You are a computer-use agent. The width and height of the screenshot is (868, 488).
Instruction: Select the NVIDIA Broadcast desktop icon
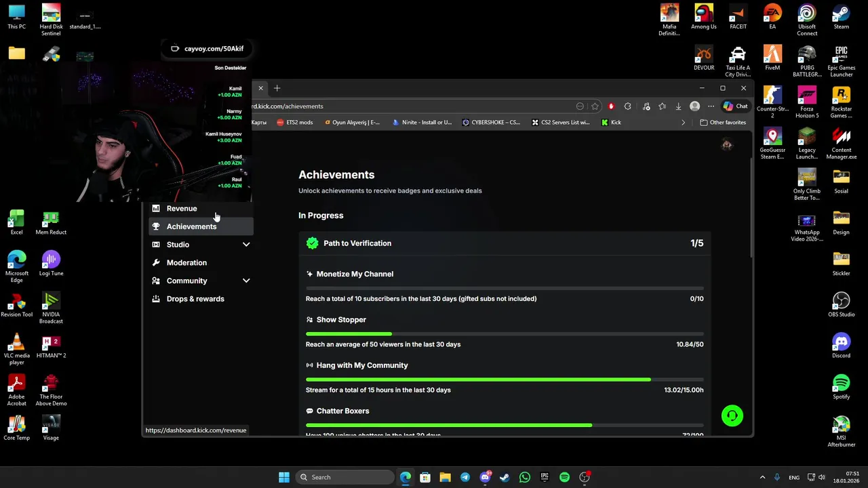(51, 307)
